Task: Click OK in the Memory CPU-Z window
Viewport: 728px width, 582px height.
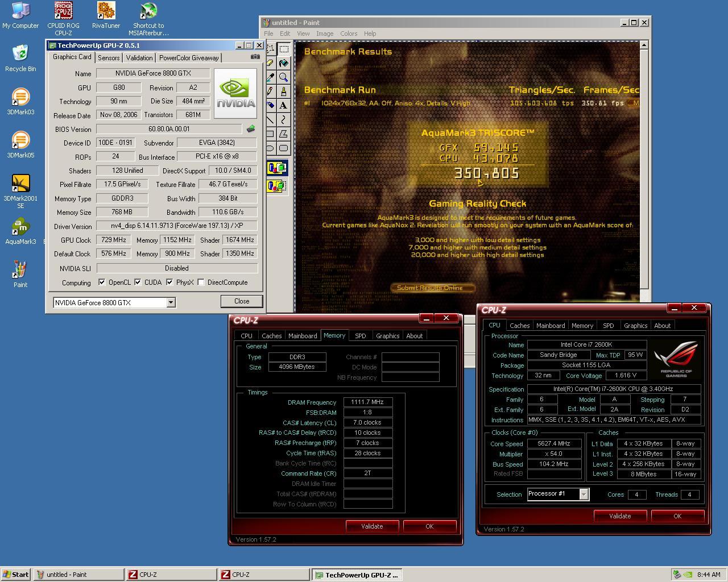Action: pyautogui.click(x=429, y=526)
